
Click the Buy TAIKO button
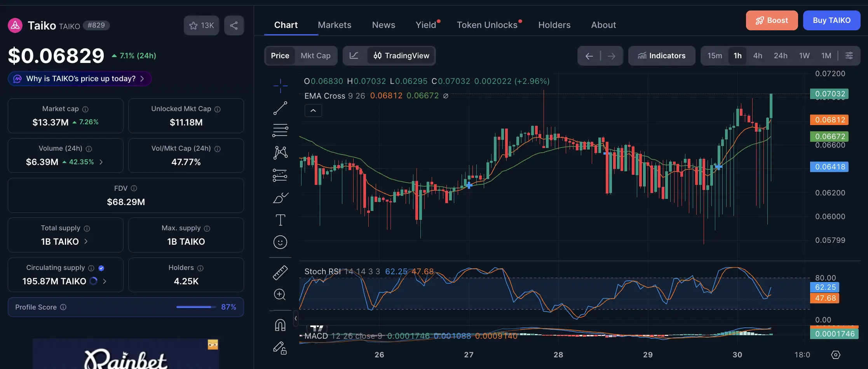pos(831,20)
